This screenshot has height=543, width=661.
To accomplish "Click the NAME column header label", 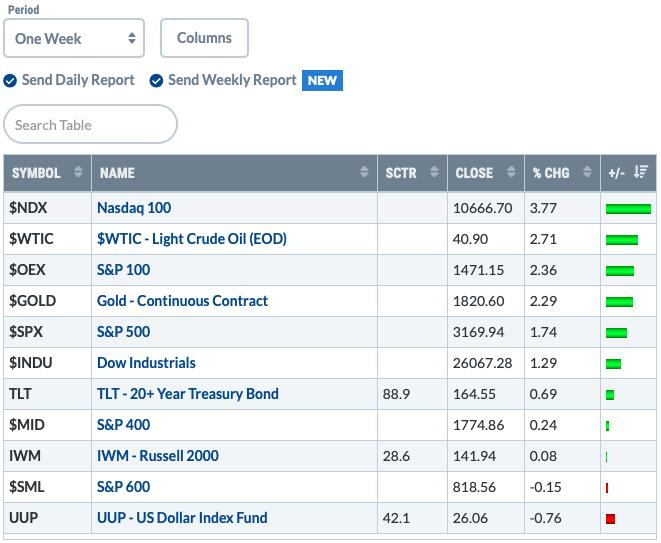I will click(x=117, y=173).
